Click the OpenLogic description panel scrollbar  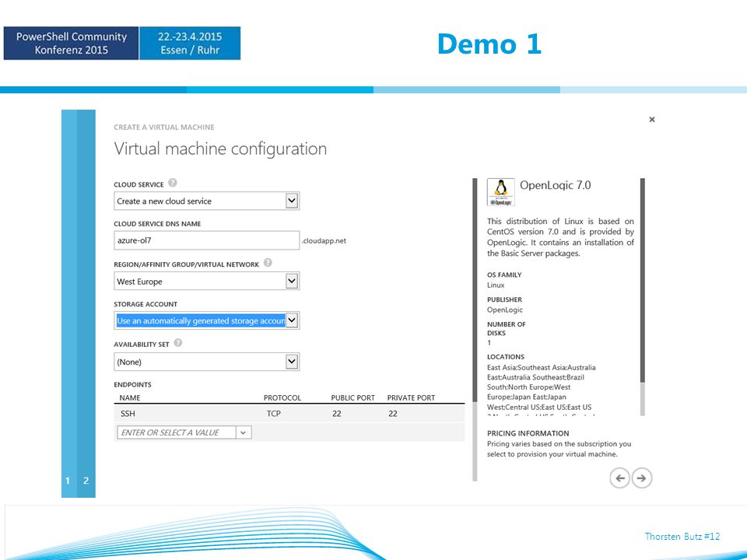coord(642,296)
